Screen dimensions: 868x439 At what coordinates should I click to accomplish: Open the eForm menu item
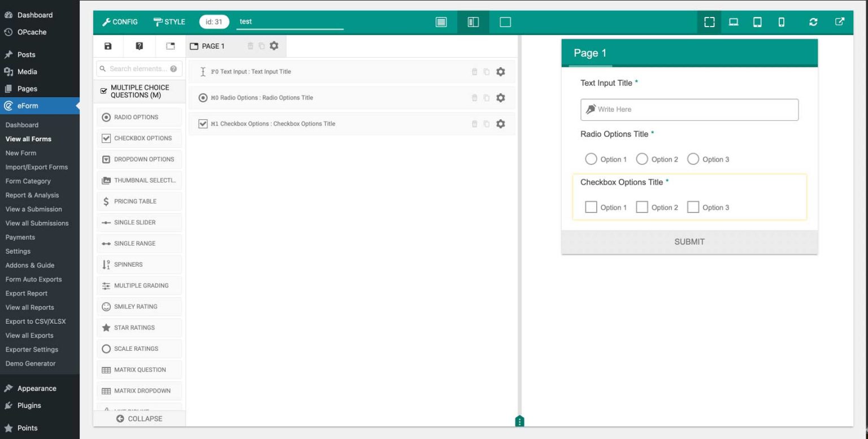tap(40, 106)
